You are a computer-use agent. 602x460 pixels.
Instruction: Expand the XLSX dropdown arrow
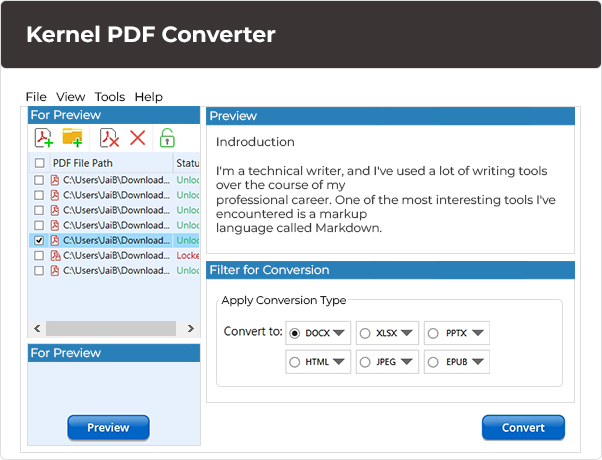(407, 333)
